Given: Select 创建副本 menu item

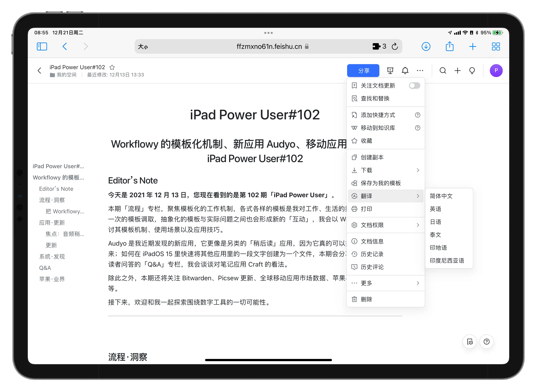Looking at the screenshot, I should [386, 157].
